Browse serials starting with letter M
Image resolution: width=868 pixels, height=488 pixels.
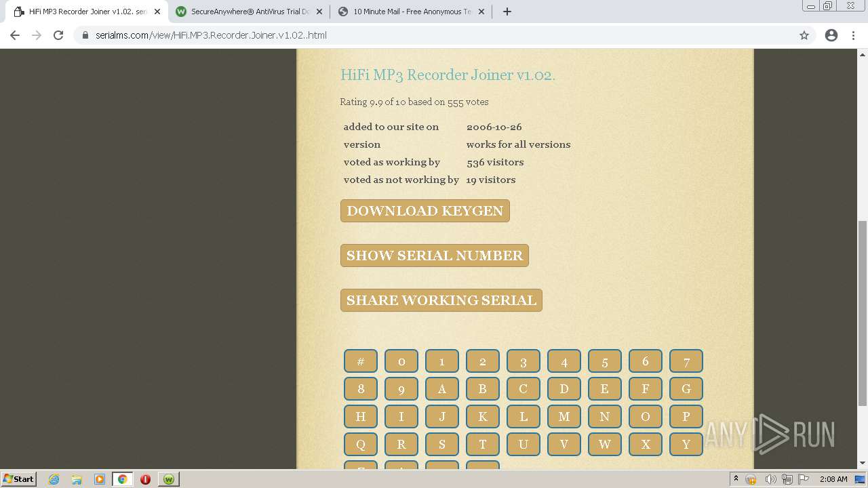tap(564, 417)
